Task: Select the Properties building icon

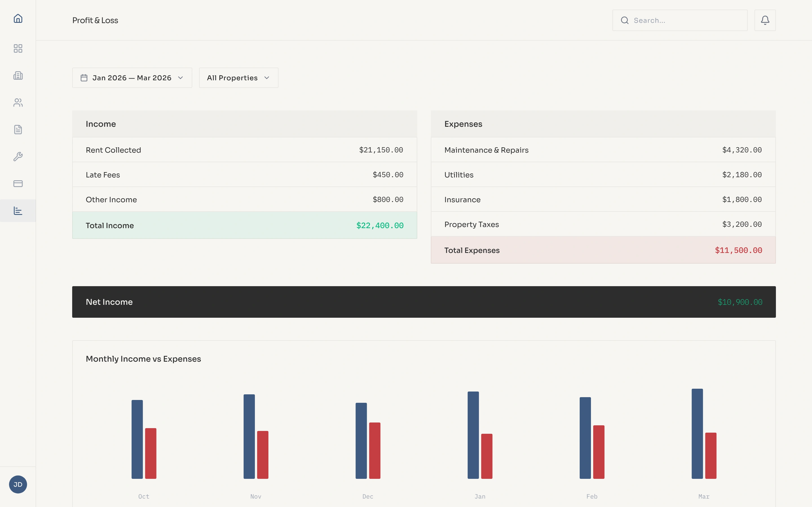Action: coord(18,75)
